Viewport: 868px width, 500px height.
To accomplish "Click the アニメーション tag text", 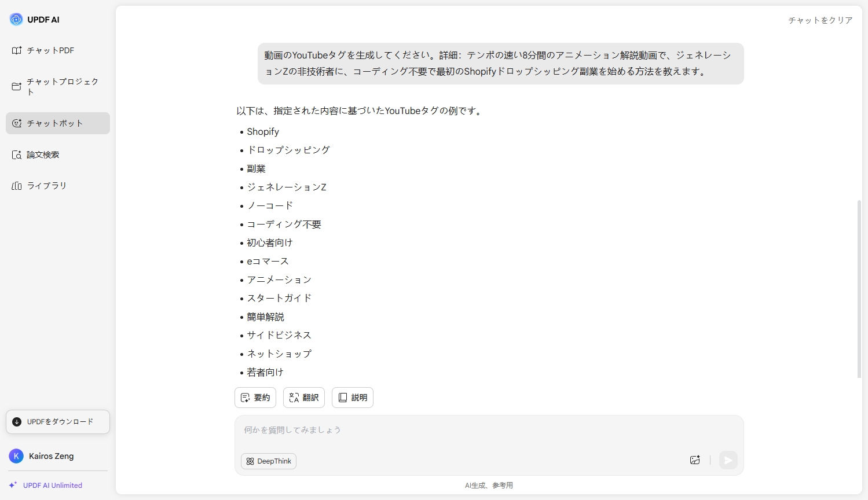I will coord(280,280).
